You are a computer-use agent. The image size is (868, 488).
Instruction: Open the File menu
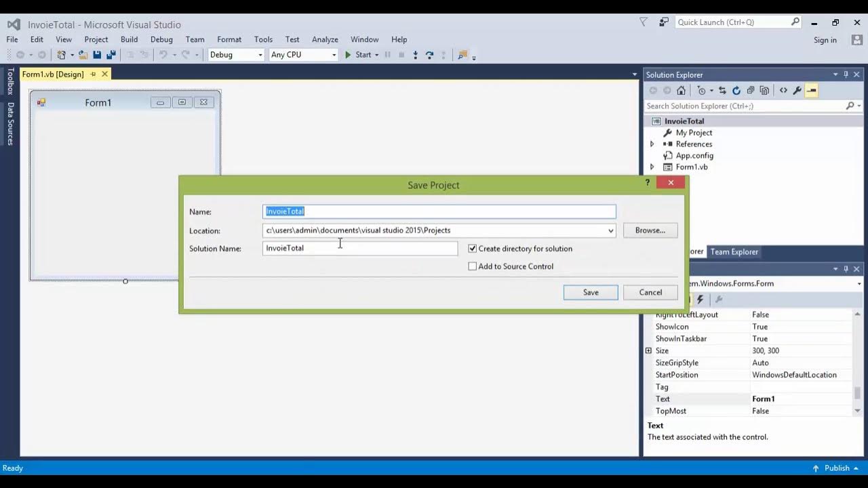pos(12,39)
